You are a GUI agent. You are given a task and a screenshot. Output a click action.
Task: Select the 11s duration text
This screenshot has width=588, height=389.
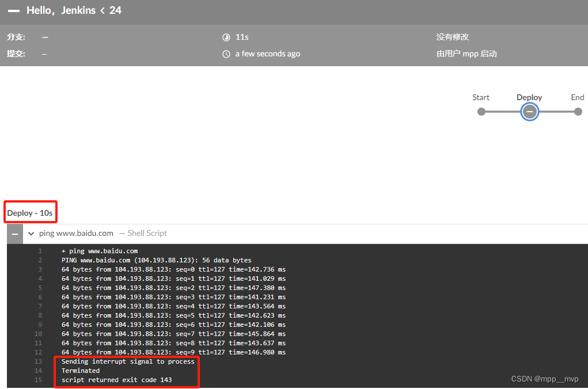pos(242,37)
